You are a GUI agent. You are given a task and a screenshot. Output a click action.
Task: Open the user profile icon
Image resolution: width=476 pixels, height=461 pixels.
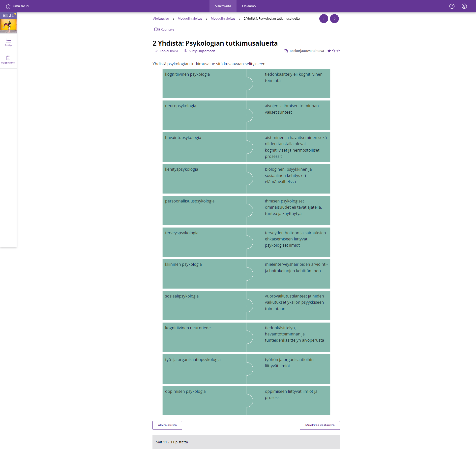coord(464,6)
